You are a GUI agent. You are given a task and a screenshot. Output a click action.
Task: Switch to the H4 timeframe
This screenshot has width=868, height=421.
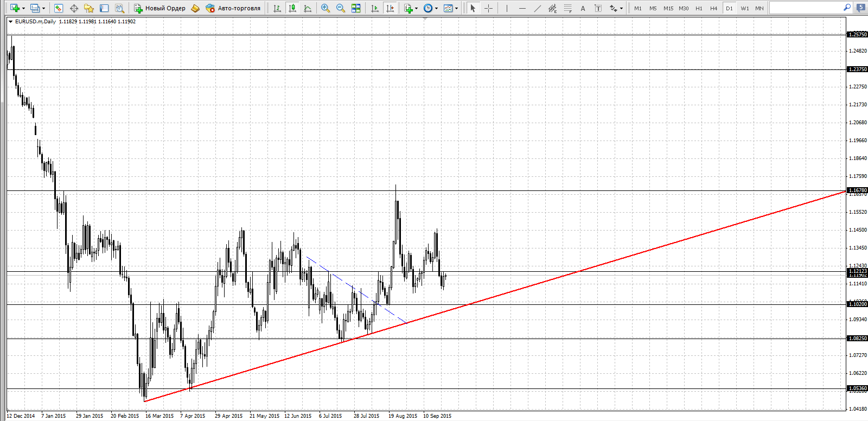pyautogui.click(x=713, y=8)
